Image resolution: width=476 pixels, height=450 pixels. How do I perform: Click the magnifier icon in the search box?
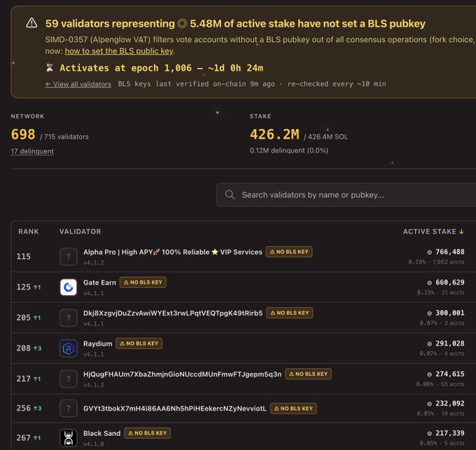pos(230,195)
